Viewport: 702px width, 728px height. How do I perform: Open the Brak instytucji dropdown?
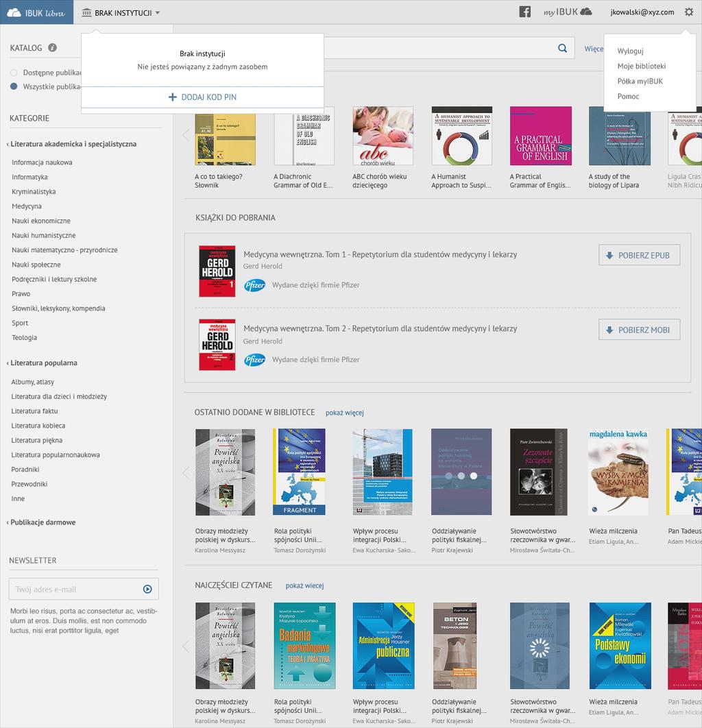121,12
